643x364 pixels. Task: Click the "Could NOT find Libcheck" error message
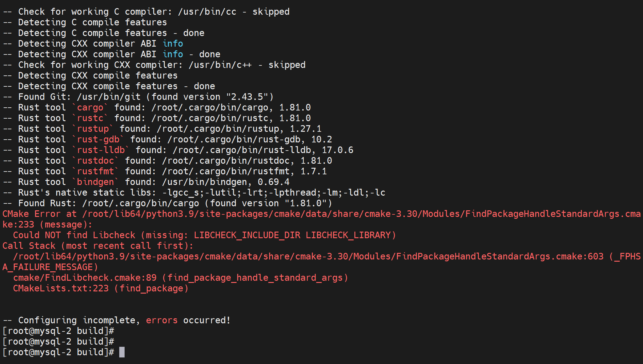[74, 235]
